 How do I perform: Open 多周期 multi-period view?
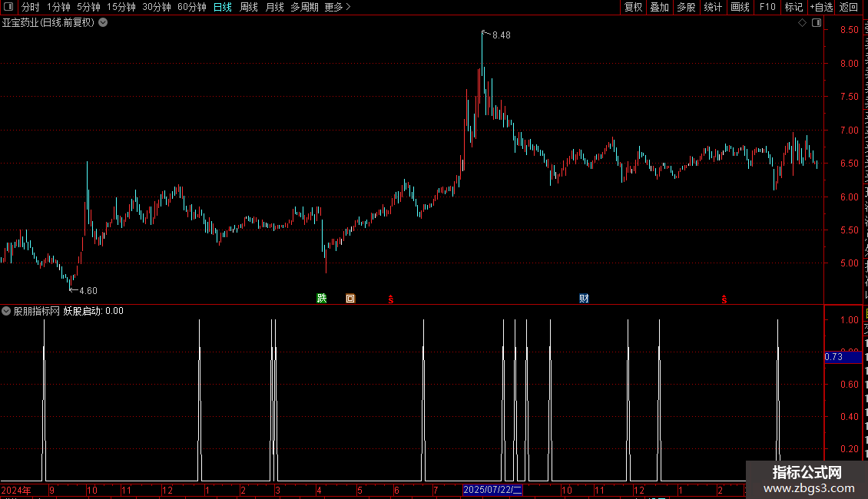click(304, 7)
